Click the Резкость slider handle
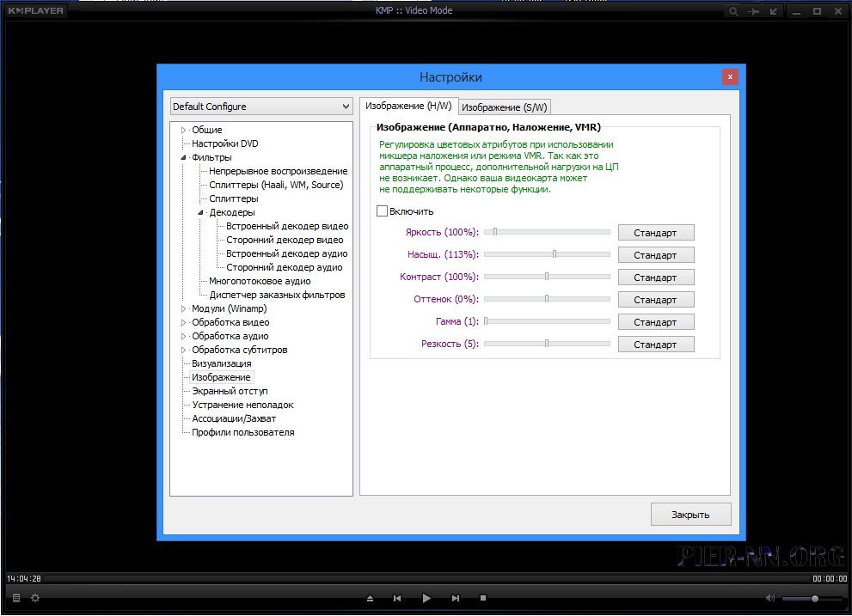Viewport: 852px width, 616px height. [547, 344]
